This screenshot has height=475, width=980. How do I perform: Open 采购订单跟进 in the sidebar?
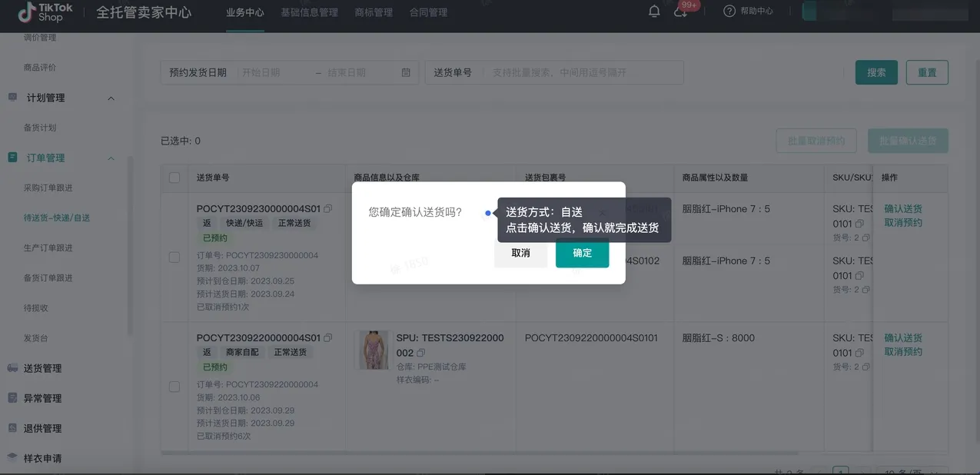48,188
